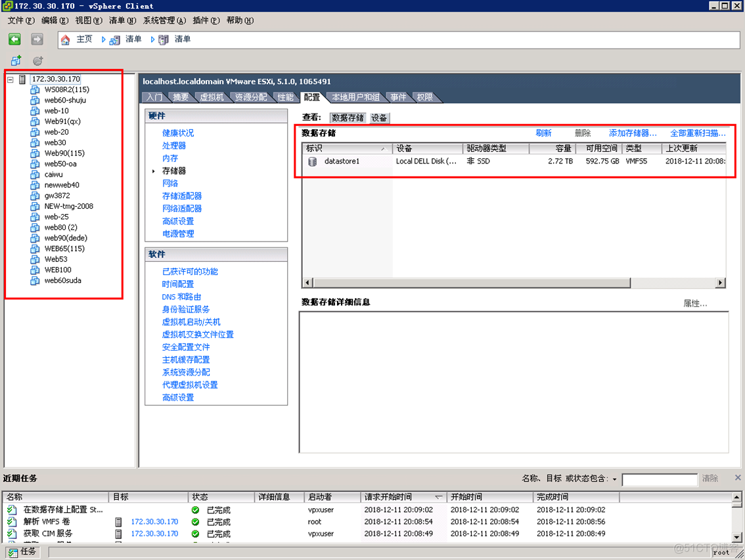The height and width of the screenshot is (560, 745).
Task: Select the web60suda virtual machine
Action: point(62,281)
